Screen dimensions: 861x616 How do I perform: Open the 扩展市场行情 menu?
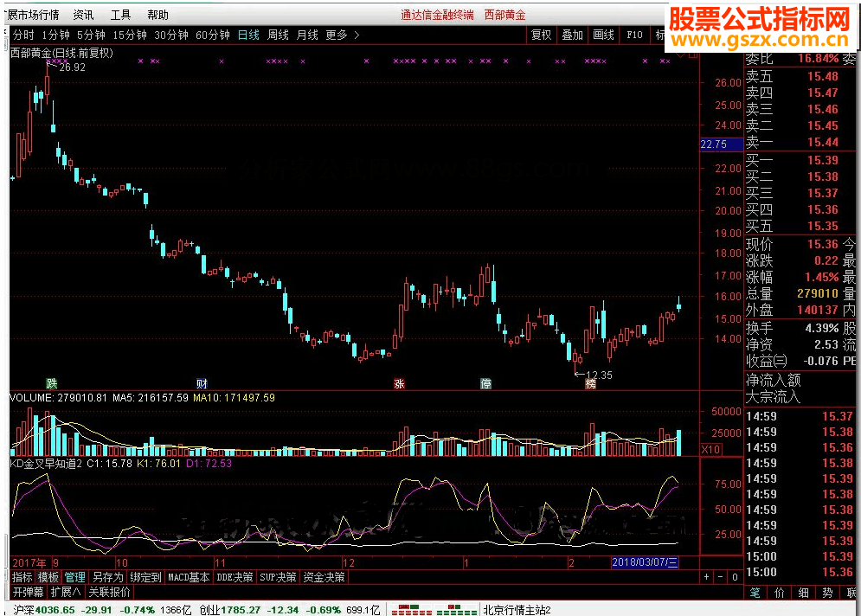pos(32,15)
